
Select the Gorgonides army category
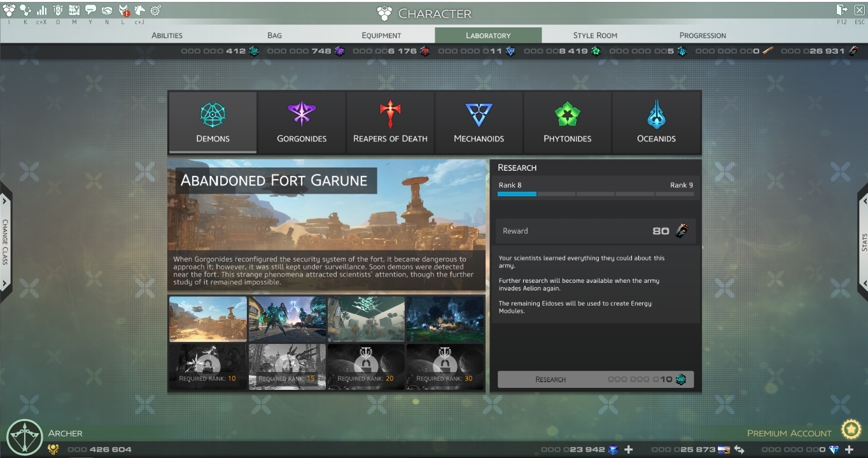(x=302, y=122)
